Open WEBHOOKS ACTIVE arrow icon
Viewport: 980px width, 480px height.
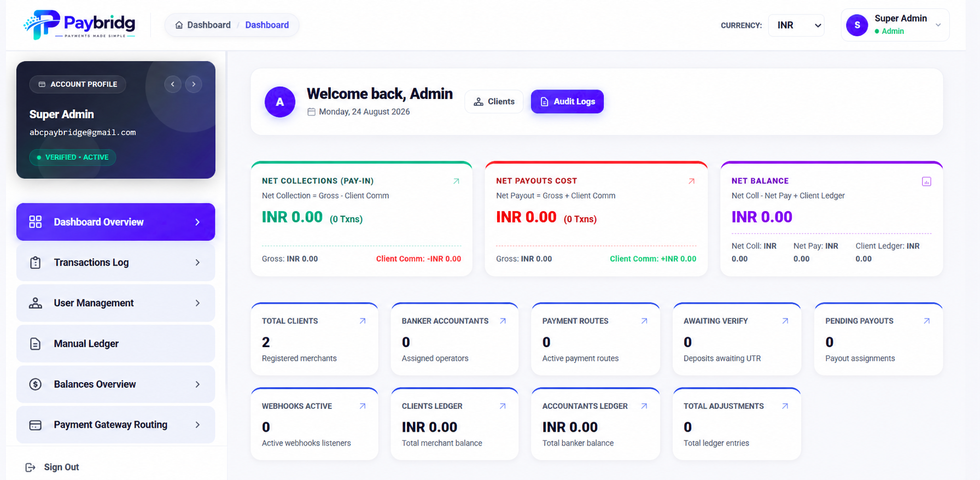(x=363, y=406)
